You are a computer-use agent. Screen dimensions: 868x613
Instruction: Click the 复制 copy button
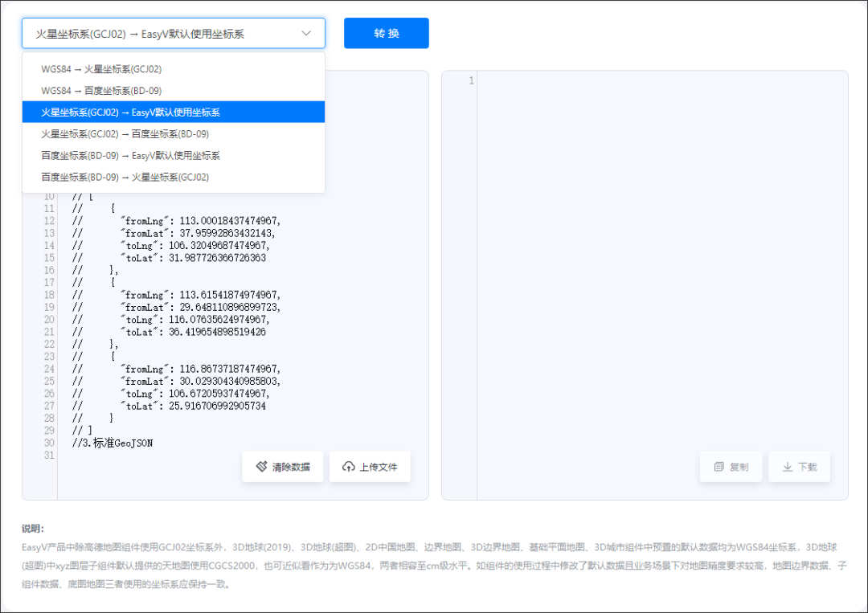[731, 467]
